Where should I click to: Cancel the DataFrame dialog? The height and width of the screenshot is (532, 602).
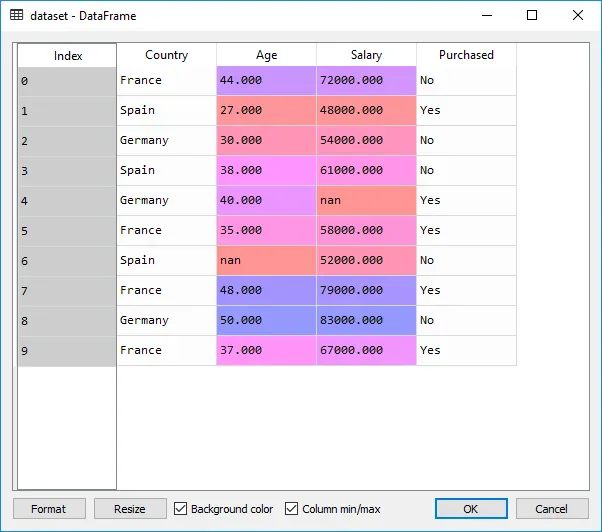pyautogui.click(x=552, y=509)
